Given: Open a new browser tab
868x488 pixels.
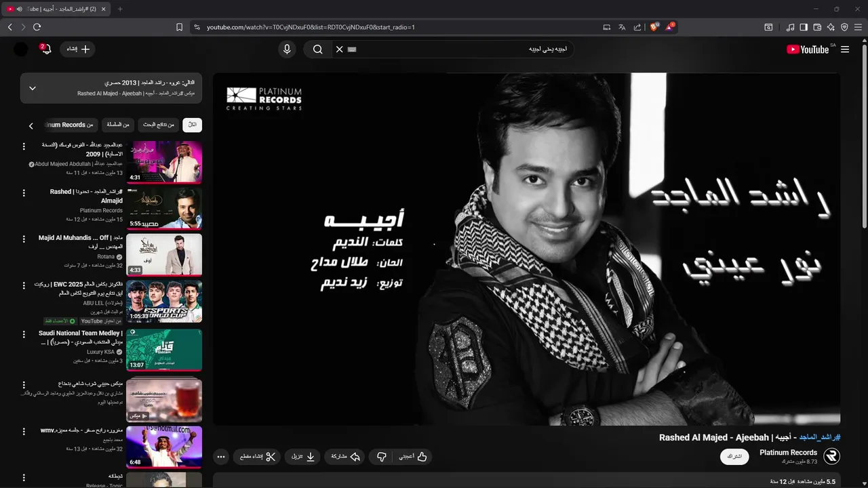Looking at the screenshot, I should [120, 9].
